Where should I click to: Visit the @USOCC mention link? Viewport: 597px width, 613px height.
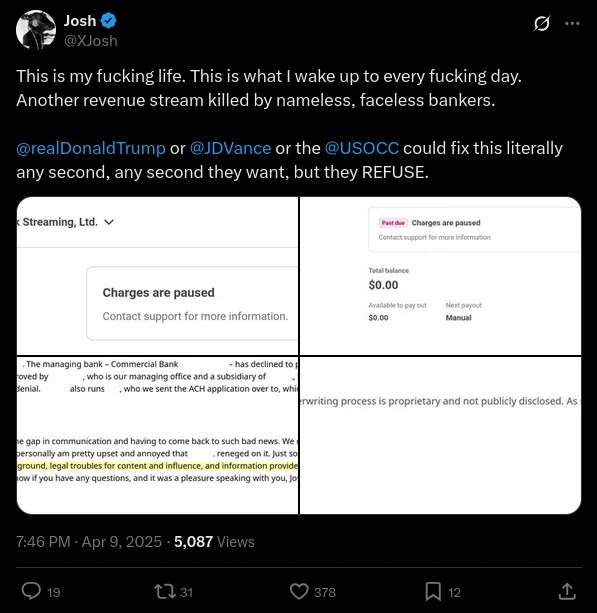tap(362, 148)
